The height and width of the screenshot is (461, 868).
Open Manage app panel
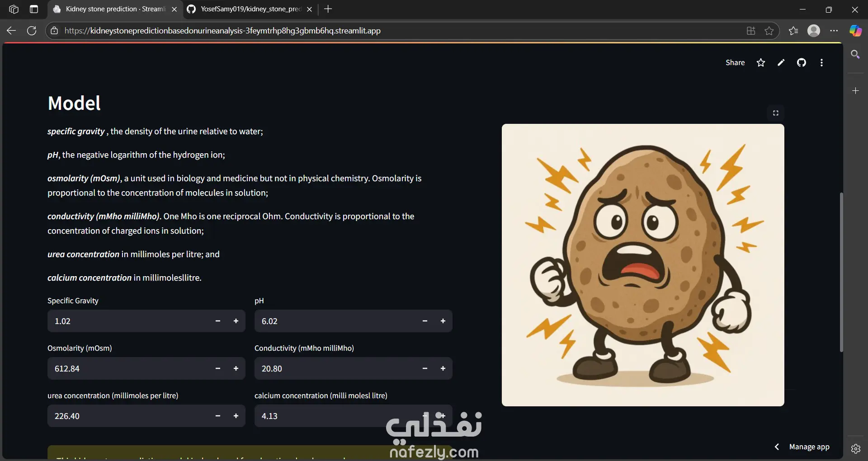(x=809, y=447)
